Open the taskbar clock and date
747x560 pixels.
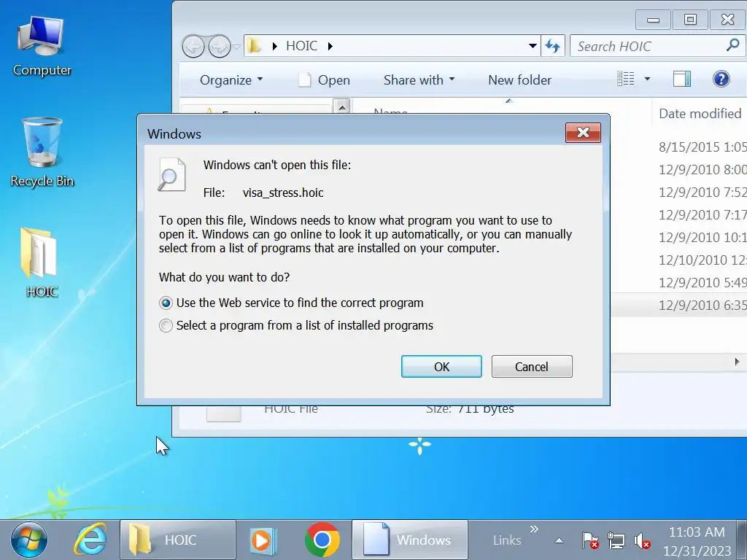click(697, 541)
